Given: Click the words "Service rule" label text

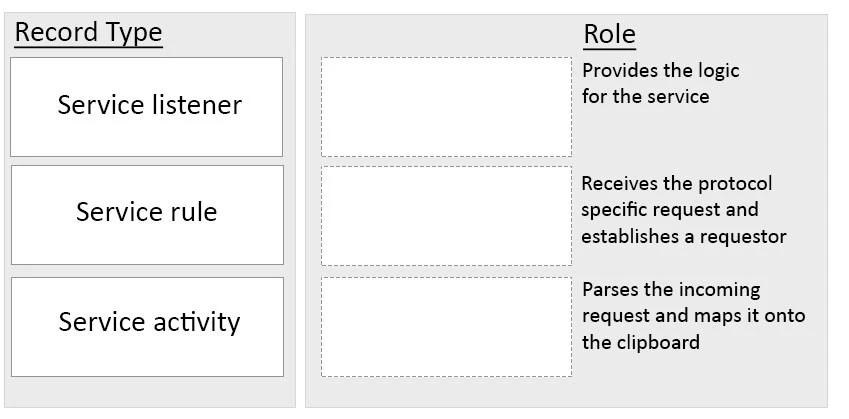Looking at the screenshot, I should (x=146, y=212).
